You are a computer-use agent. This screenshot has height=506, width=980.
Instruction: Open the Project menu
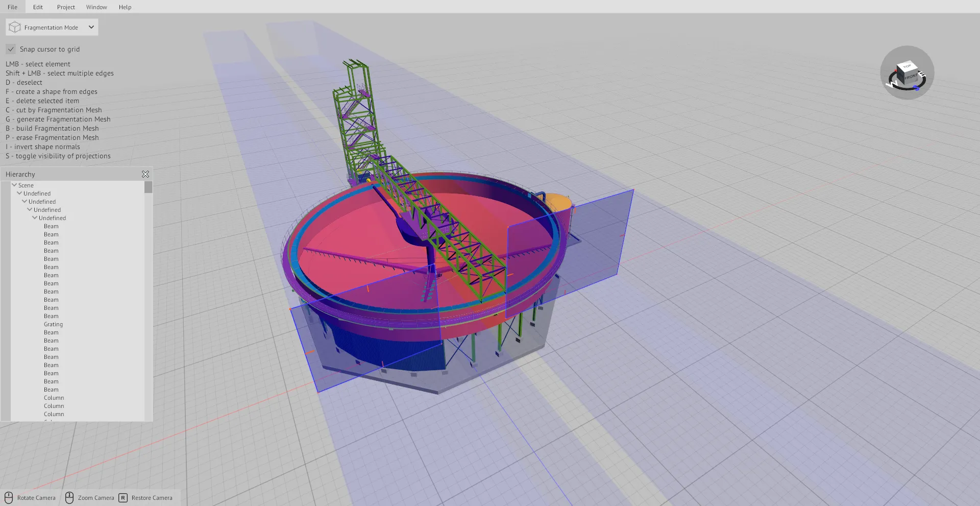coord(66,7)
